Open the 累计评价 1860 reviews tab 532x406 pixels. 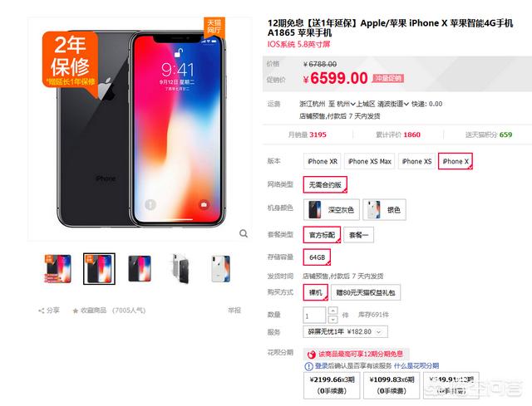(x=398, y=135)
